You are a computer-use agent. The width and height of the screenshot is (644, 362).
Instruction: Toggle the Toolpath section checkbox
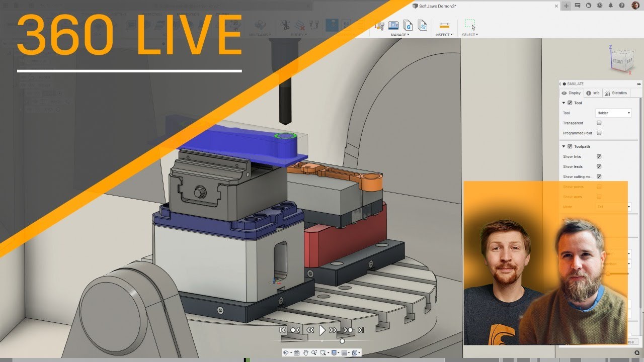pos(570,146)
